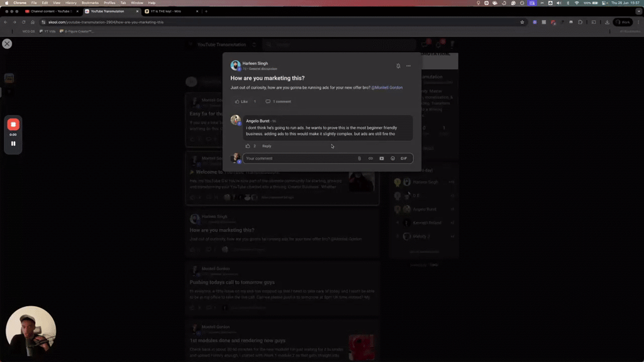Image resolution: width=644 pixels, height=362 pixels.
Task: Open the Bookmarks menu
Action: [x=90, y=3]
